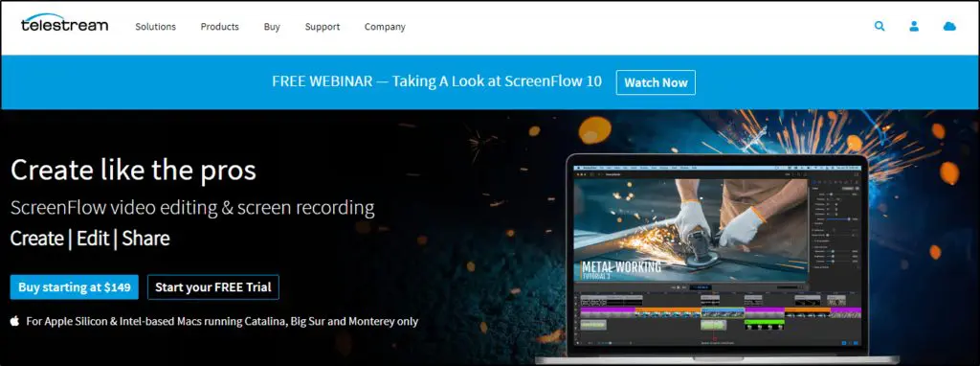Open the Buy menu
Viewport: 980px width, 366px height.
coord(272,27)
